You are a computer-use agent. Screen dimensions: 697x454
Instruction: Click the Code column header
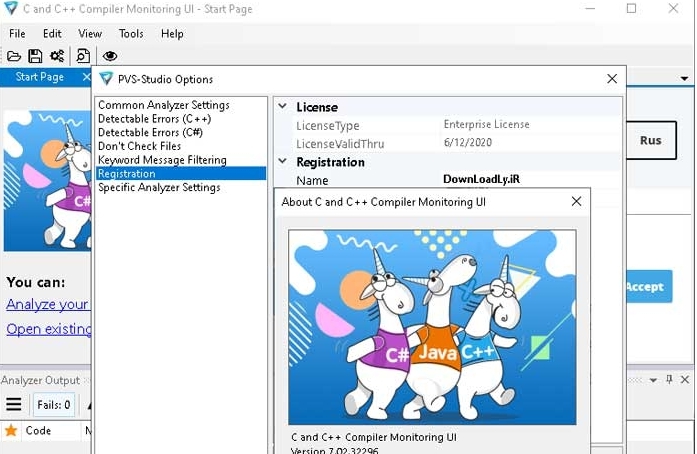38,430
